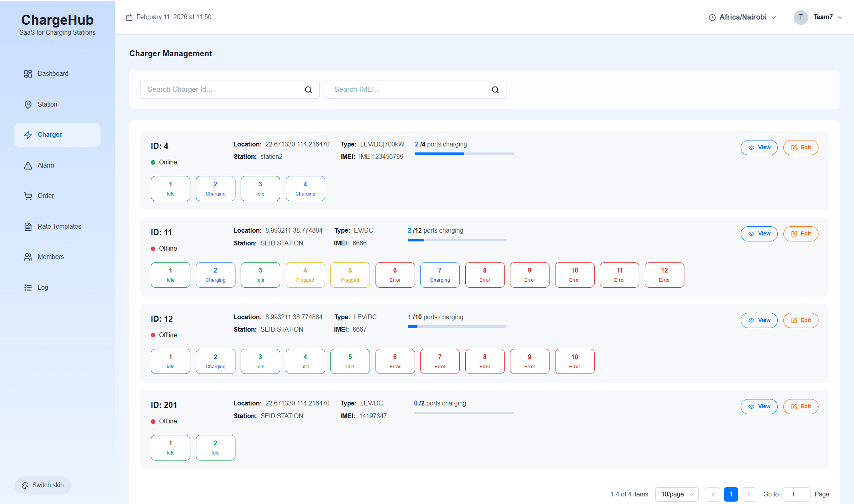Click the Order shopping cart icon
Image resolution: width=854 pixels, height=504 pixels.
[28, 196]
